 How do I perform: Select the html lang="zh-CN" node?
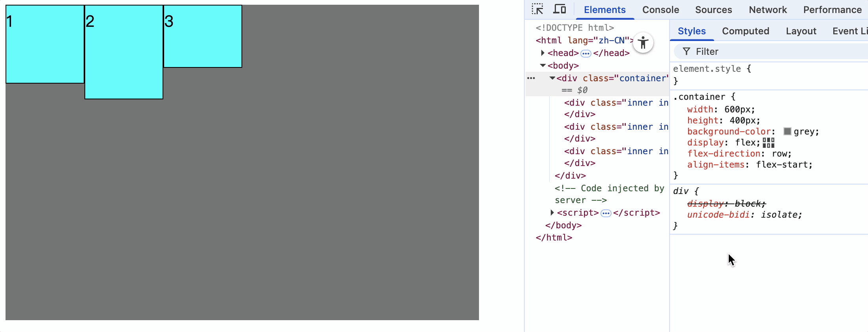(x=584, y=40)
